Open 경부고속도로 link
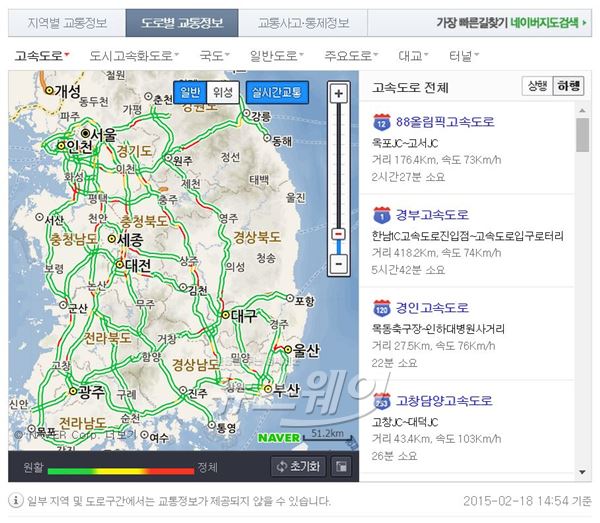This screenshot has height=523, width=600. click(432, 215)
